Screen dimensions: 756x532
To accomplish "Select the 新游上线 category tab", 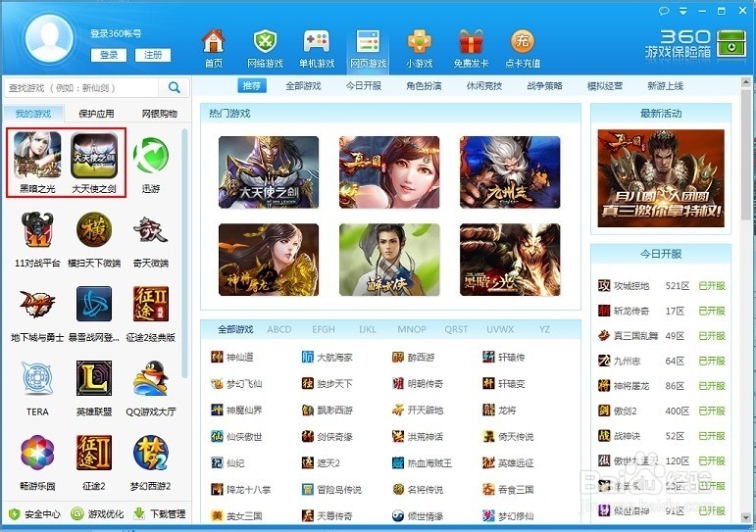I will (x=666, y=86).
